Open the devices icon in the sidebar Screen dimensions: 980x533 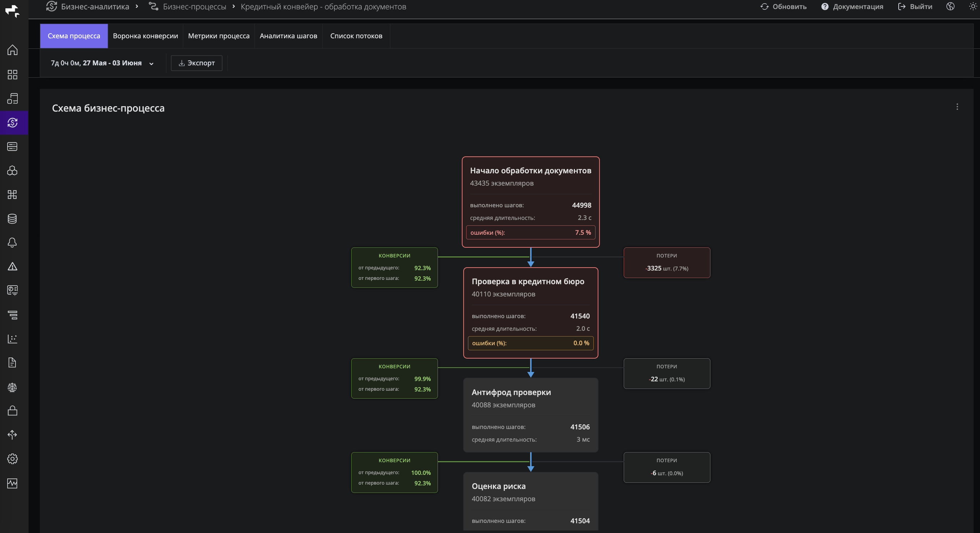13,99
